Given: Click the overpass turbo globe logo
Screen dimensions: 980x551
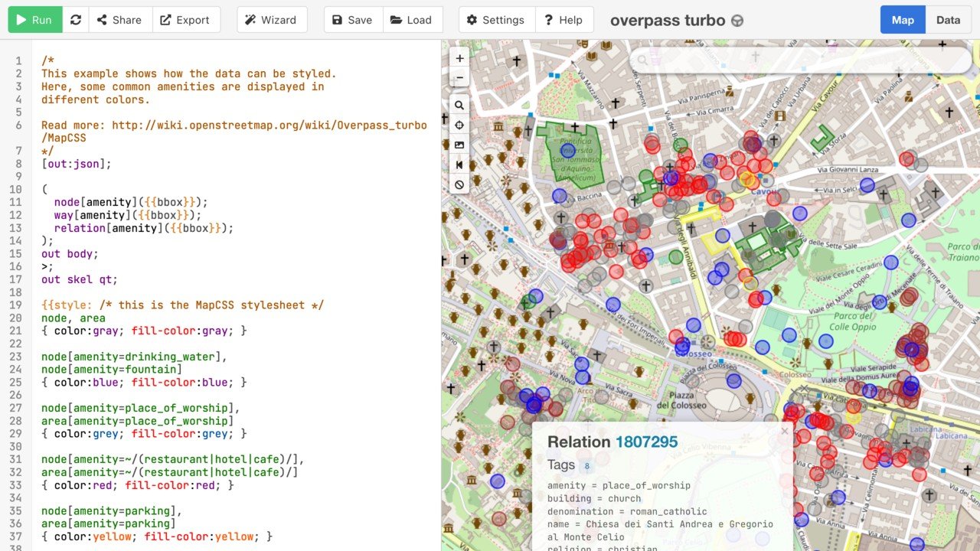Looking at the screenshot, I should tap(736, 21).
